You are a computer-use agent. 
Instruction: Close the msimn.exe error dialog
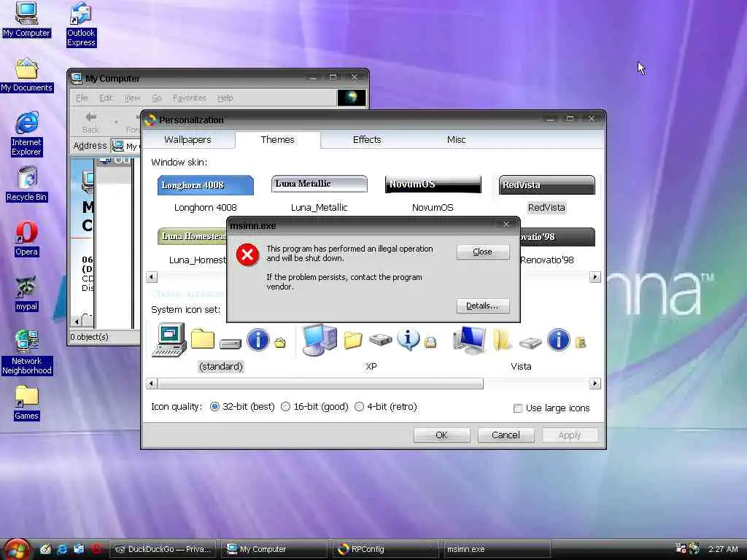tap(483, 252)
